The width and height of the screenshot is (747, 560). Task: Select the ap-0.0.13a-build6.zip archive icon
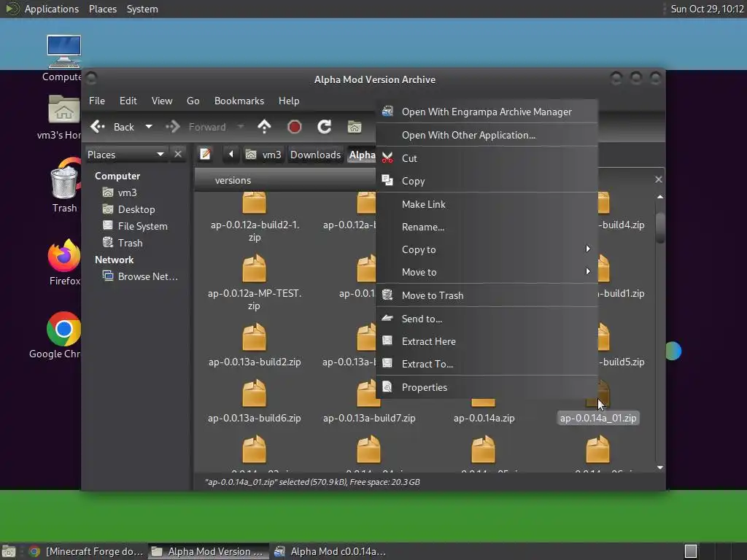255,393
